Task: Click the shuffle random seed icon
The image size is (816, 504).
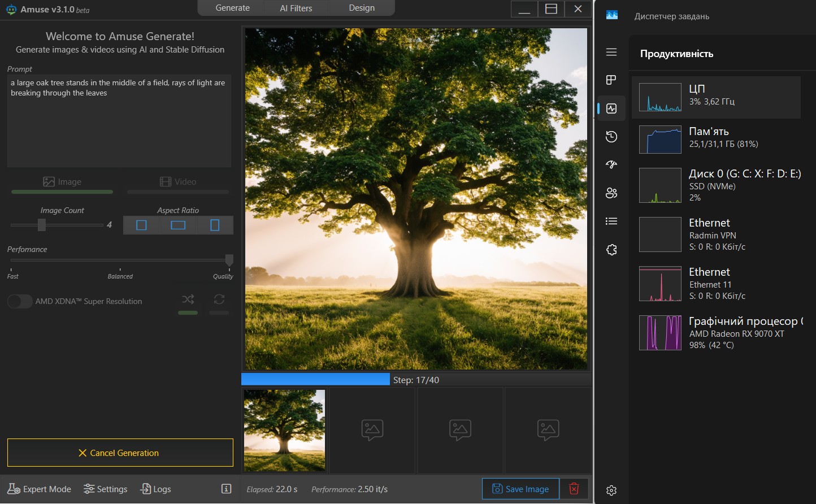Action: tap(188, 299)
